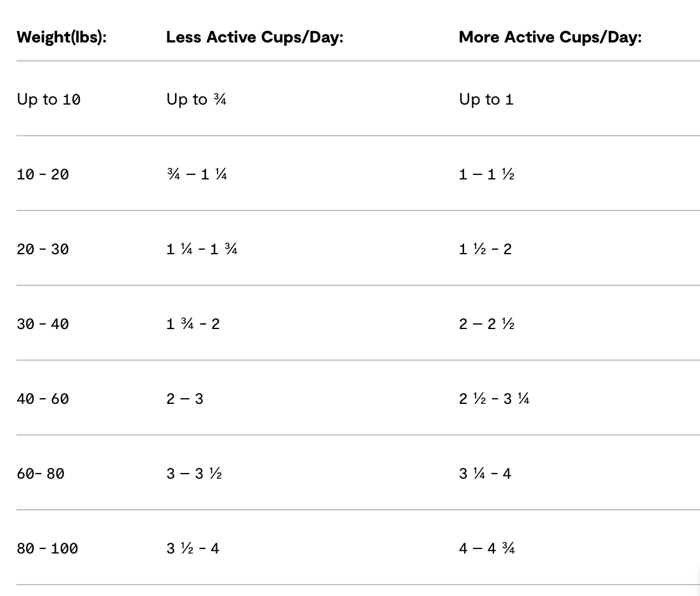700x596 pixels.
Task: Select less active amount for 10 - 20 lbs
Action: click(197, 174)
